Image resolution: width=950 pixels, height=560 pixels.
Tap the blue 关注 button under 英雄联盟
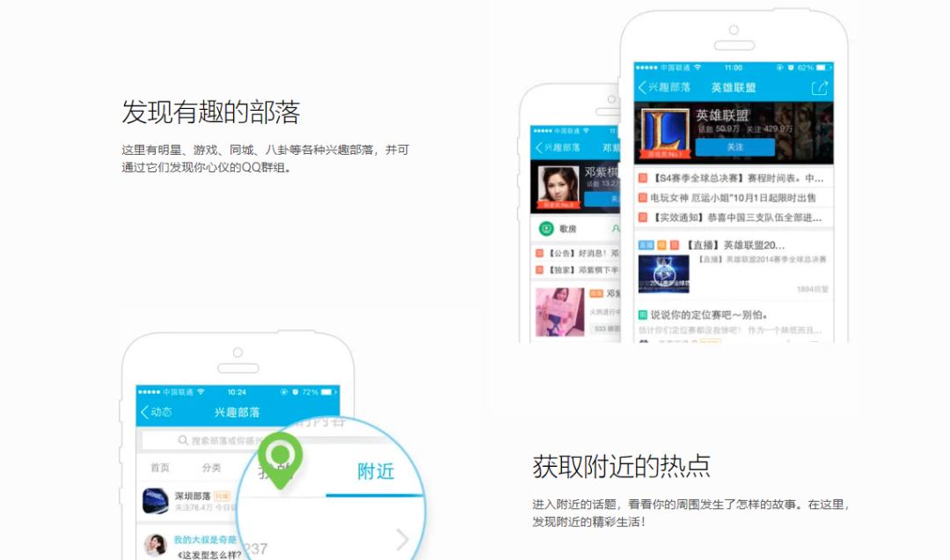(x=734, y=147)
